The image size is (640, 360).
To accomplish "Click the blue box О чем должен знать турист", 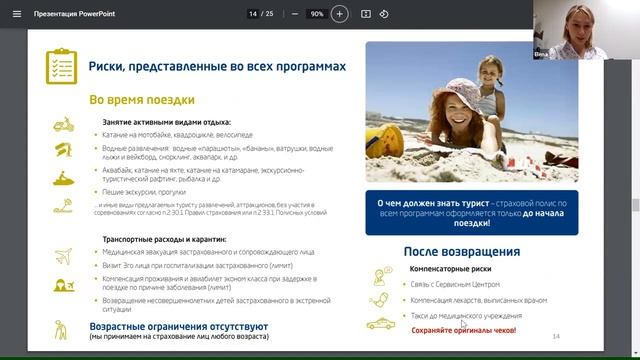I will 472,213.
